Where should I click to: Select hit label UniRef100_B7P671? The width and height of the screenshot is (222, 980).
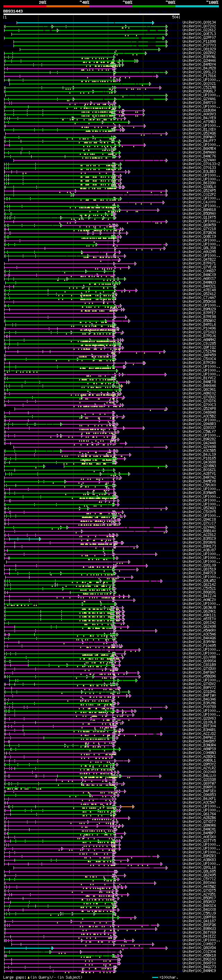pos(199,263)
